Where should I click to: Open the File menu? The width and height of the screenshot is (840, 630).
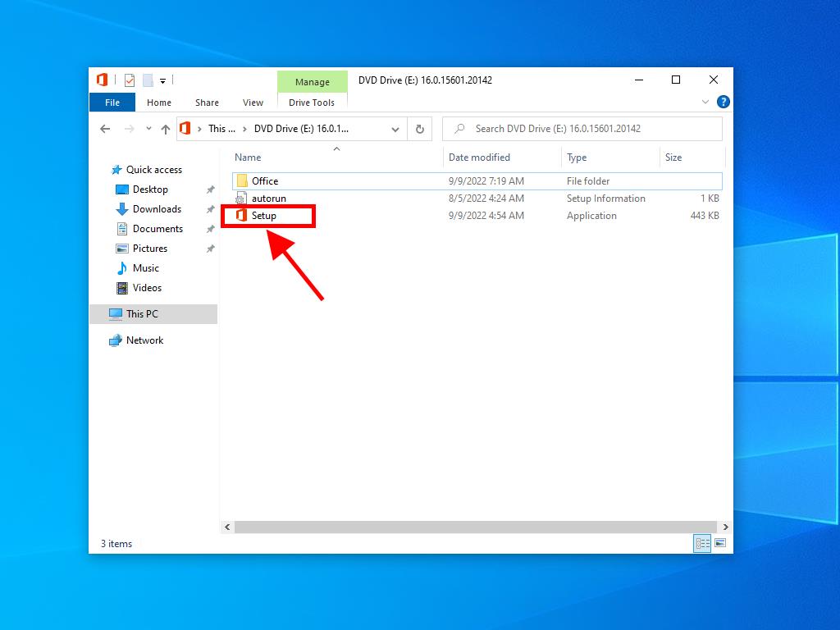(x=112, y=103)
